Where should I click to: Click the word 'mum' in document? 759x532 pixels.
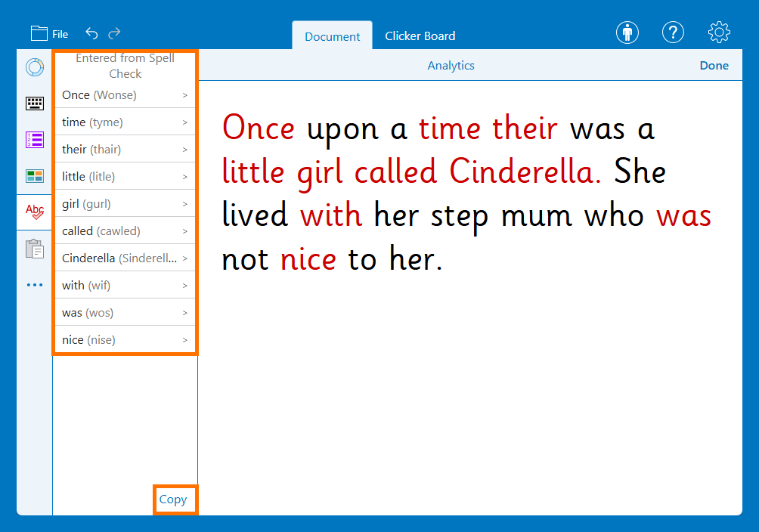536,216
